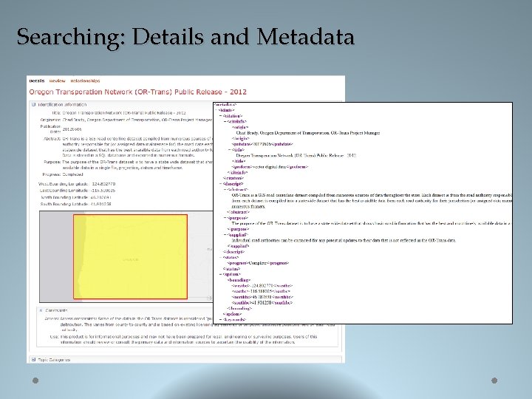Click the slide title Searching: Details and Metadata
Viewport: 532px width, 399px height.
(185, 38)
